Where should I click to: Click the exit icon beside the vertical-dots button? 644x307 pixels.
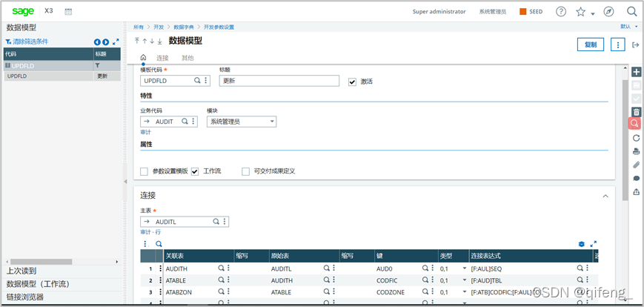point(635,44)
